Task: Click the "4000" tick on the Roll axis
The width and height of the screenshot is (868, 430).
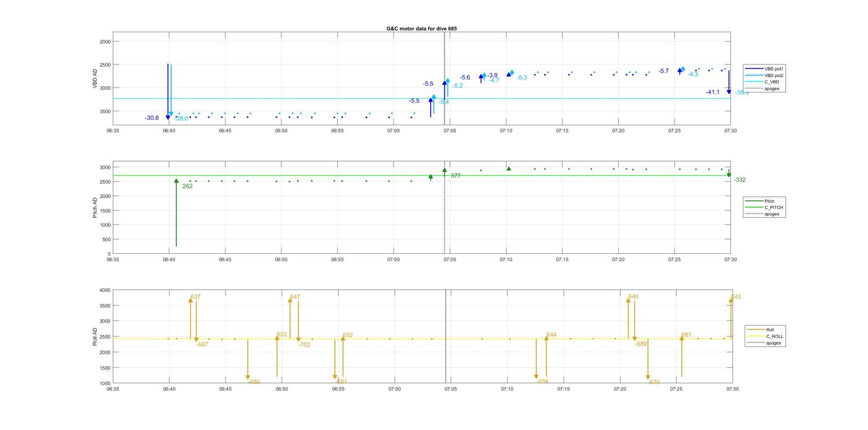Action: (x=105, y=290)
